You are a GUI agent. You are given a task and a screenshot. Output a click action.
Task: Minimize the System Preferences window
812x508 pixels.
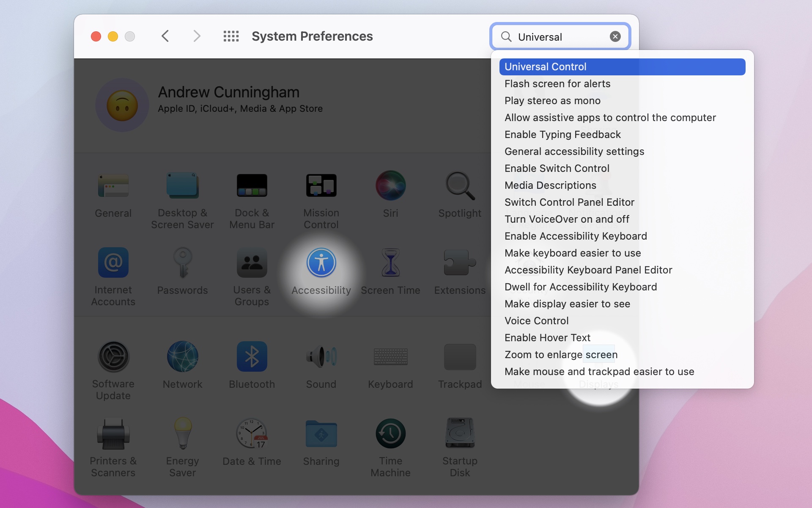point(113,36)
